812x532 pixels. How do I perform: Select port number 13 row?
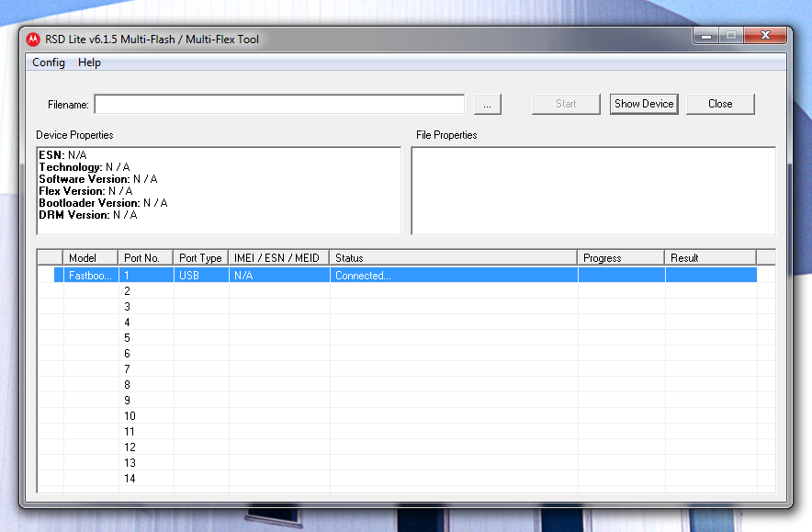[405, 462]
